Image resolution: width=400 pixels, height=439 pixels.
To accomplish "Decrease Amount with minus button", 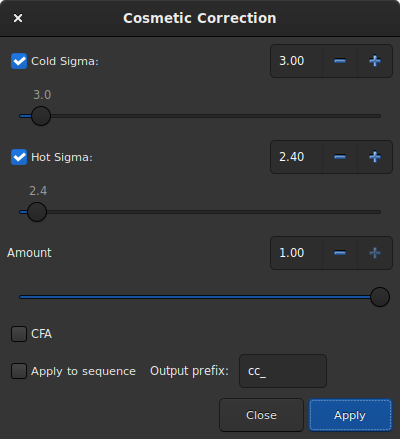I will click(x=340, y=253).
